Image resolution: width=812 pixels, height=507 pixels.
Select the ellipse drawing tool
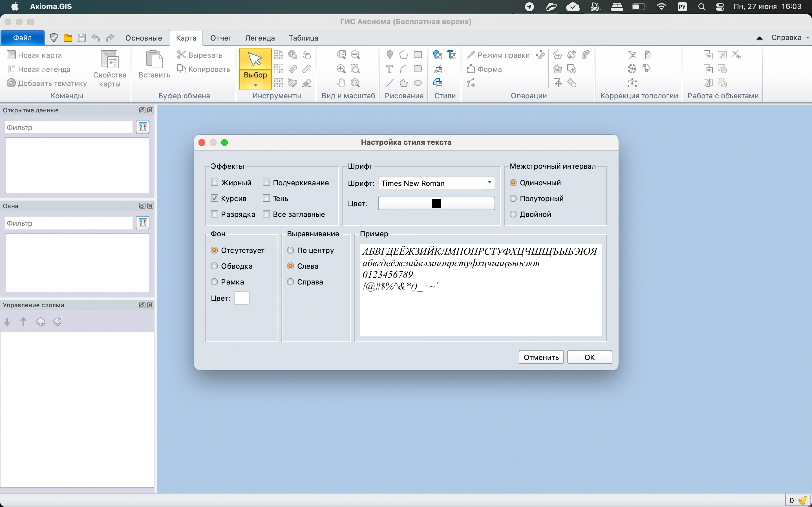[418, 83]
